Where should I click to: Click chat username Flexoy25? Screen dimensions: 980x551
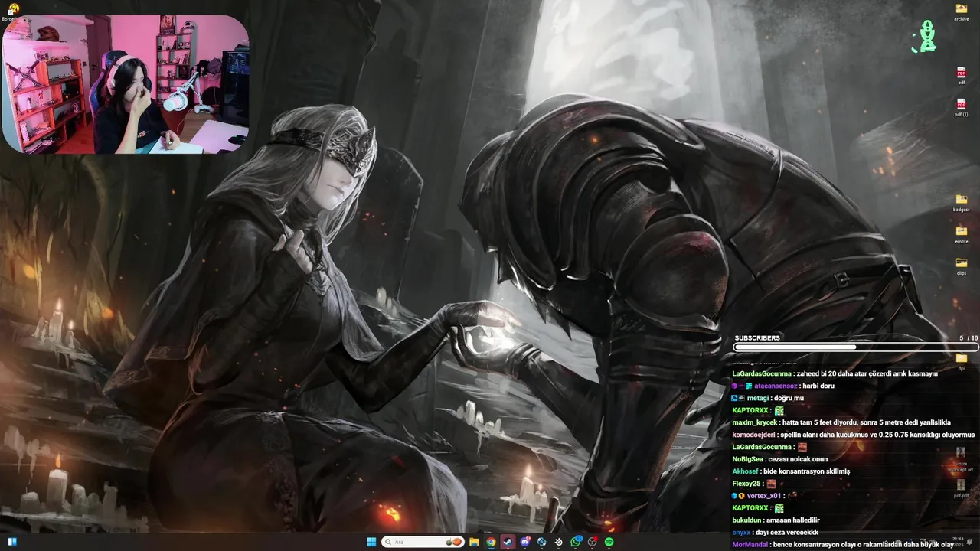[x=746, y=484]
